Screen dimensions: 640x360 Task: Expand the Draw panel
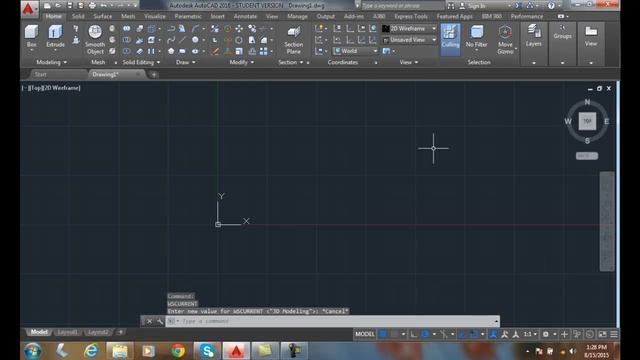point(185,62)
